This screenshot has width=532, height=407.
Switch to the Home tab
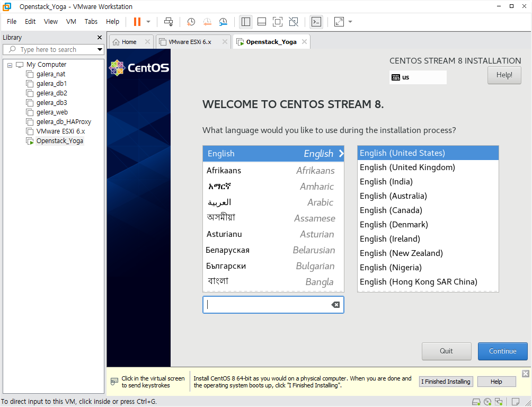tap(129, 42)
